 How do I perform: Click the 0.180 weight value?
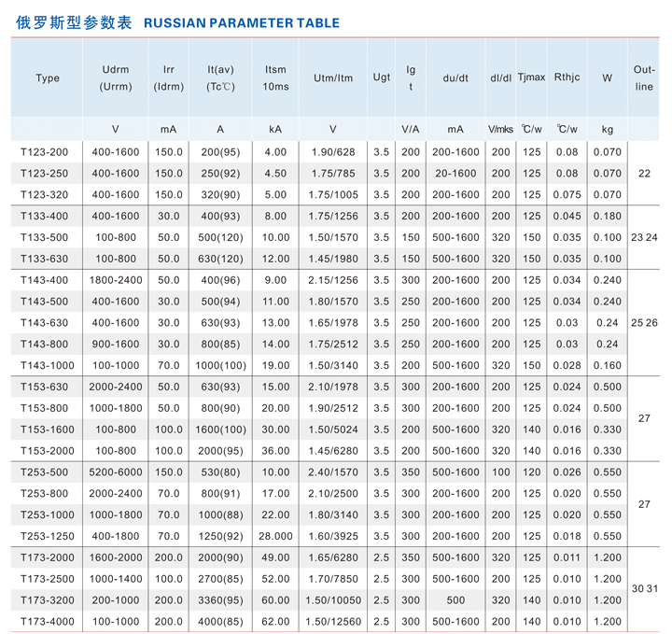pyautogui.click(x=608, y=216)
